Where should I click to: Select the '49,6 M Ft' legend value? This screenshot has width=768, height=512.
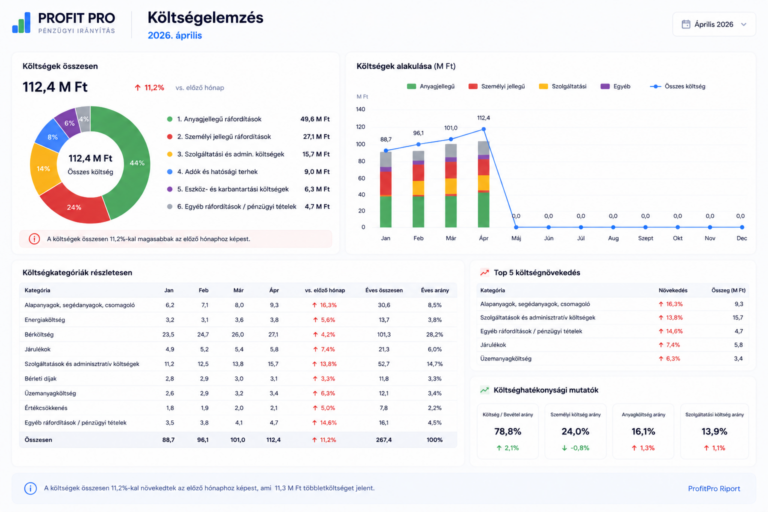click(315, 119)
